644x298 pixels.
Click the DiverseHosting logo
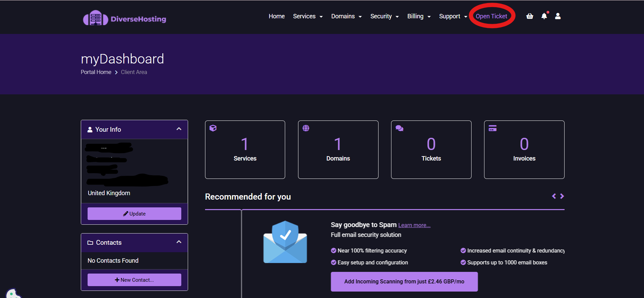pos(125,18)
